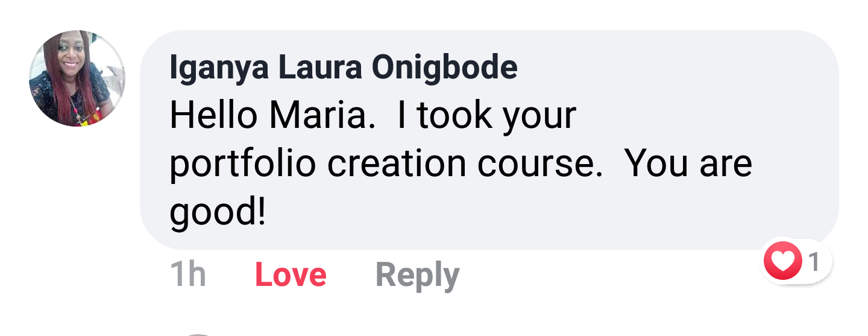Show the reaction count of 1
Screen dimensions: 868x336
tap(814, 262)
